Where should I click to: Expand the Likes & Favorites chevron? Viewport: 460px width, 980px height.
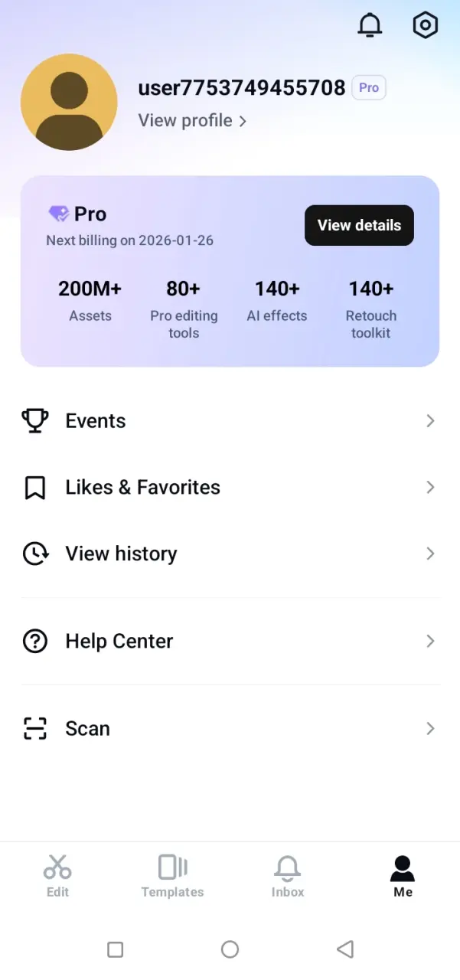(430, 487)
